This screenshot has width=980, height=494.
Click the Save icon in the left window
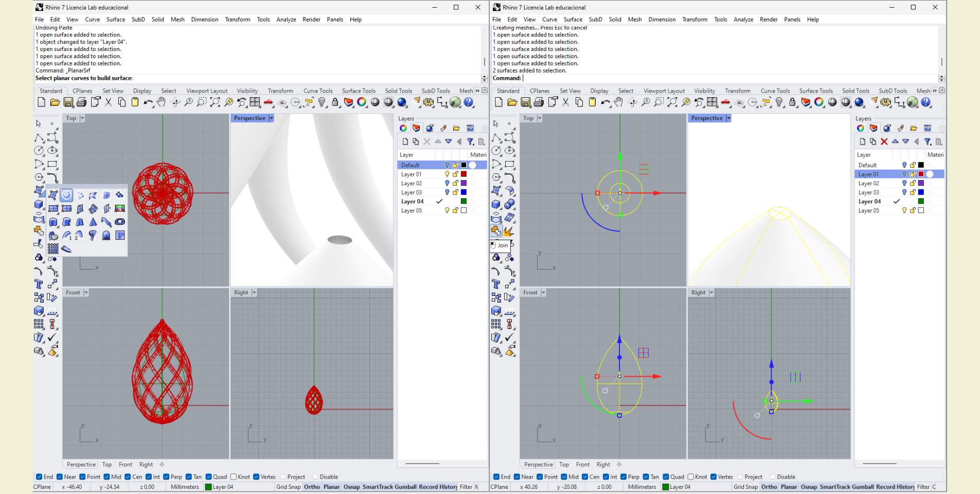(x=68, y=102)
